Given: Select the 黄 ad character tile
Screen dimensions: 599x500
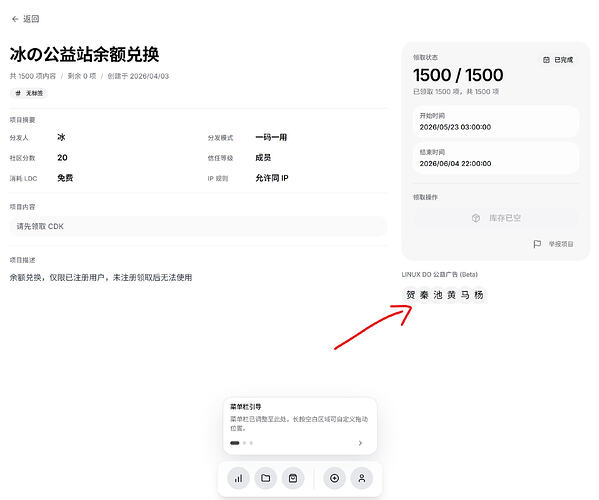Looking at the screenshot, I should (452, 294).
